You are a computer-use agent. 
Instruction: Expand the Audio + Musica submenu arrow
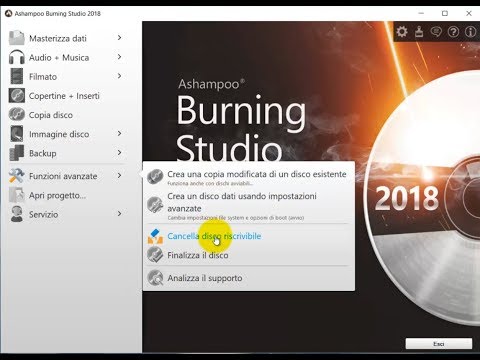(119, 57)
